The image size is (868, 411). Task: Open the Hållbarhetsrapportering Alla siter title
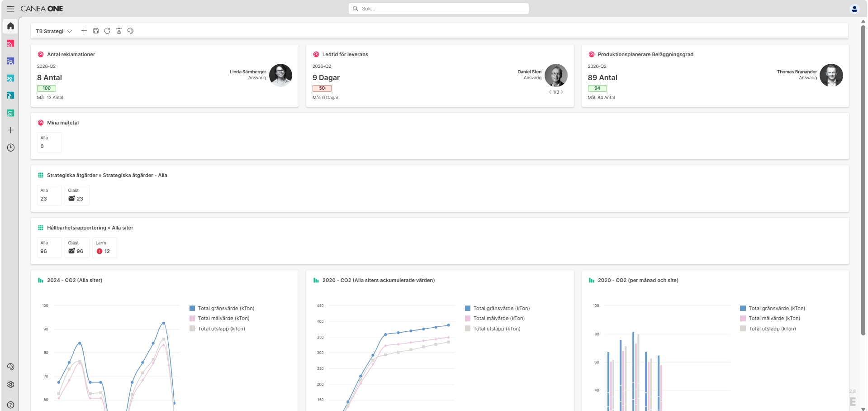[90, 228]
